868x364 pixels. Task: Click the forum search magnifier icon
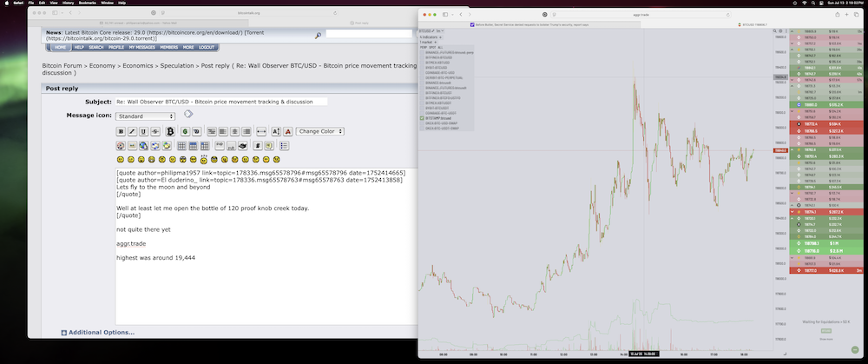[318, 36]
